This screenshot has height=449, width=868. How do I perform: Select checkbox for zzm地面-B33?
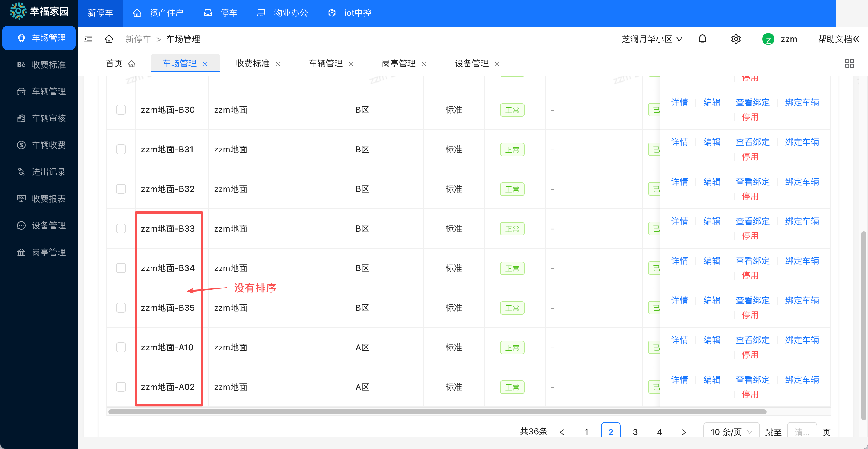pos(121,228)
